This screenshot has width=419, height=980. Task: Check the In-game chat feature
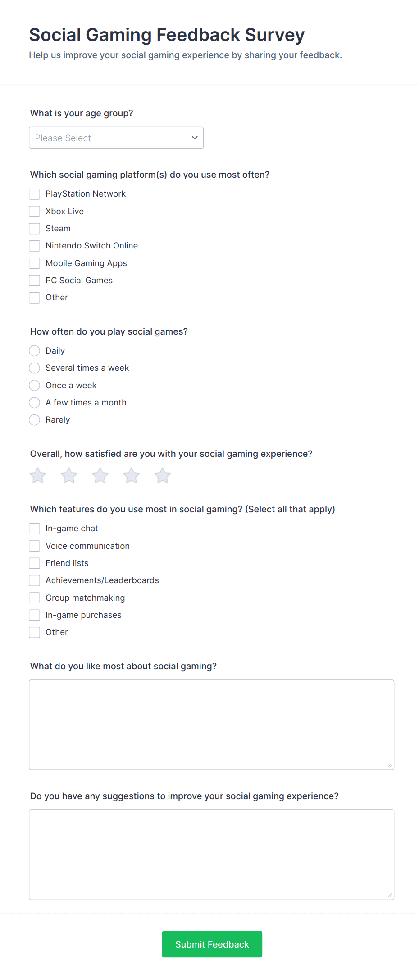(34, 528)
